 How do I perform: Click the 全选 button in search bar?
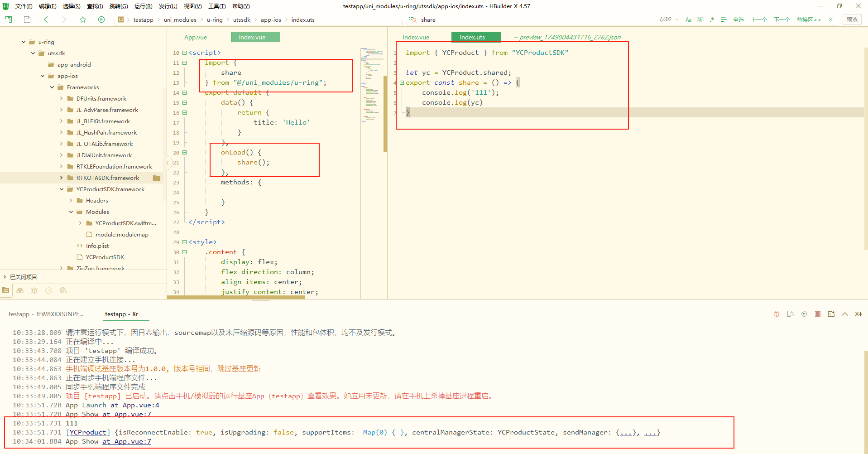(x=739, y=19)
